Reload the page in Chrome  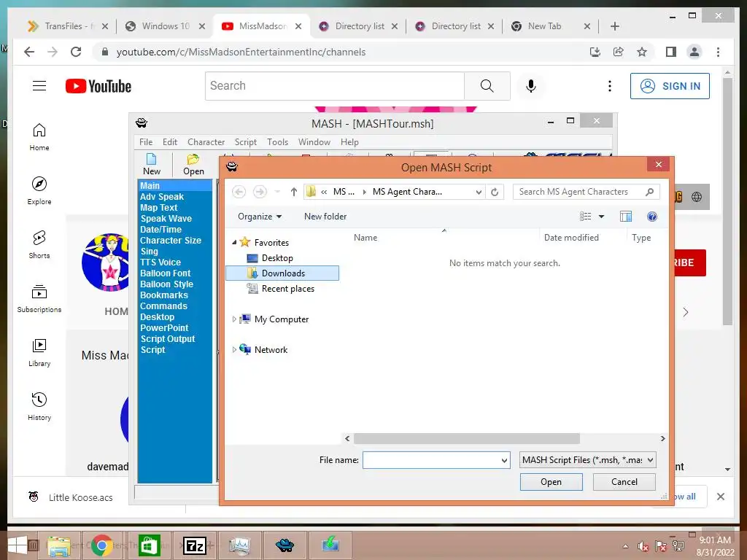pos(76,52)
